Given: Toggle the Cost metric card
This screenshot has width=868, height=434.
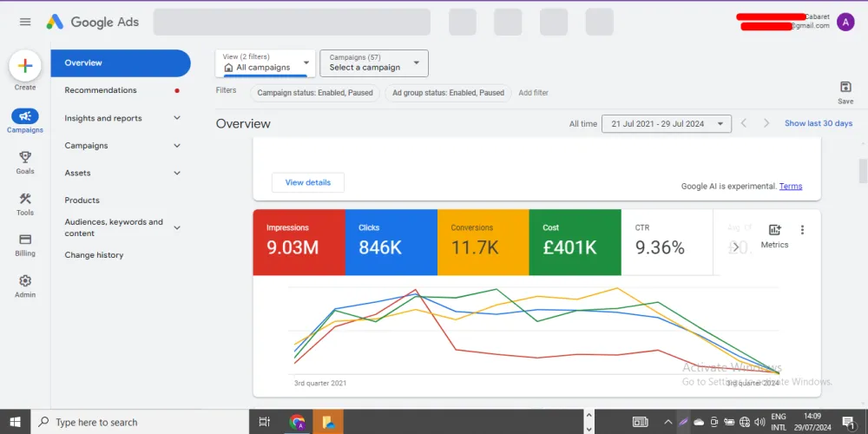Looking at the screenshot, I should pyautogui.click(x=575, y=242).
